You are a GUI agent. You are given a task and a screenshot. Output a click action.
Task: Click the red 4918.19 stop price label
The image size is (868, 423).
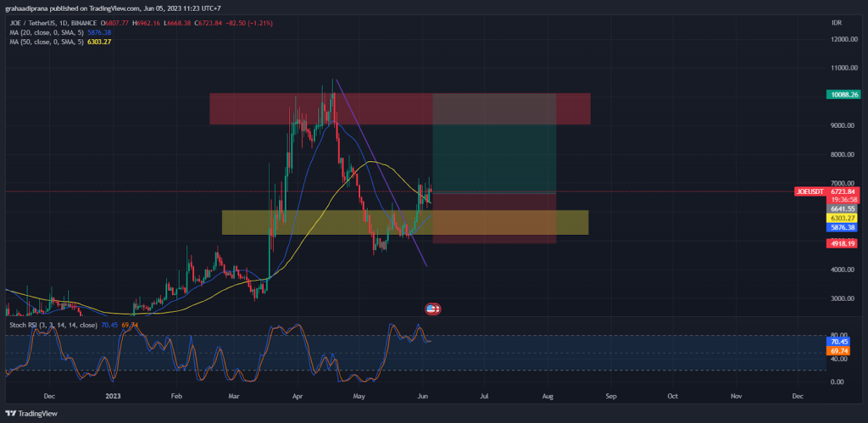pos(843,243)
